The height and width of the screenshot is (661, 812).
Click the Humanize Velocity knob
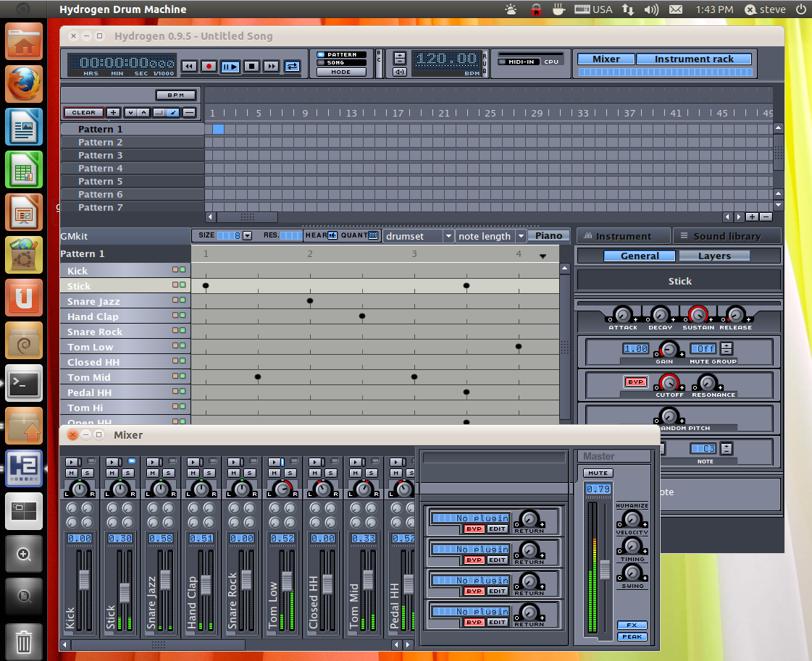click(x=632, y=518)
